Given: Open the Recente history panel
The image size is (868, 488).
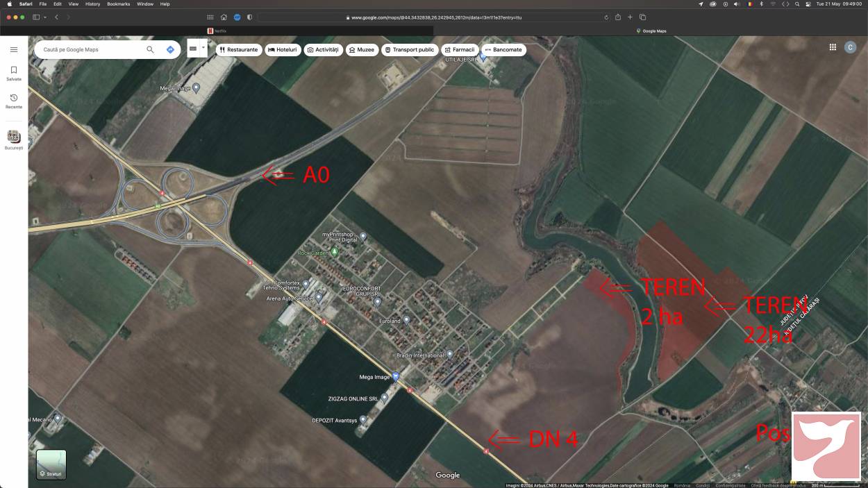Looking at the screenshot, I should point(14,101).
